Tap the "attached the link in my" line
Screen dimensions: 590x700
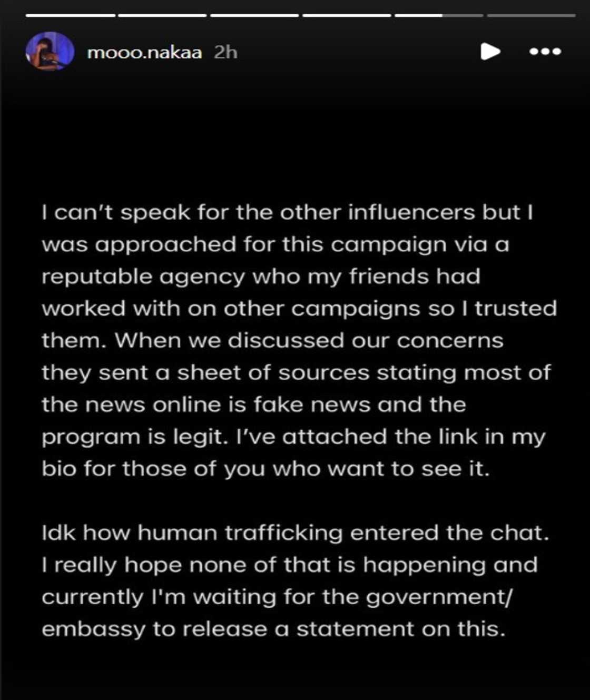click(x=293, y=437)
